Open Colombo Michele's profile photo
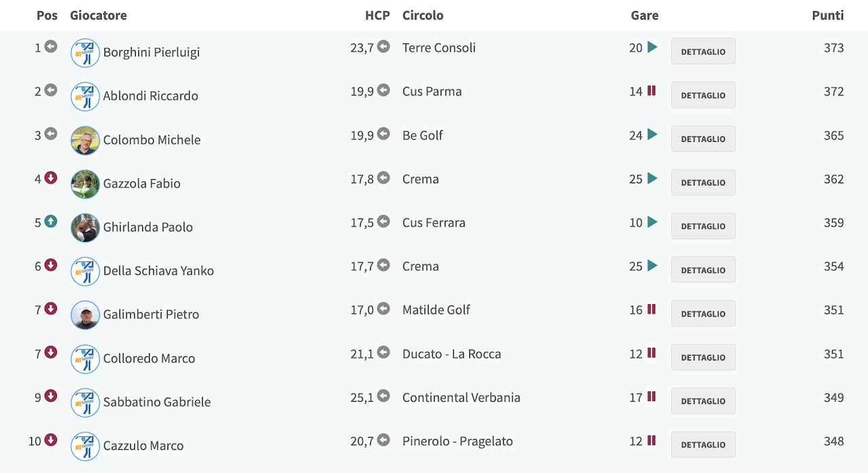This screenshot has height=473, width=868. (85, 140)
